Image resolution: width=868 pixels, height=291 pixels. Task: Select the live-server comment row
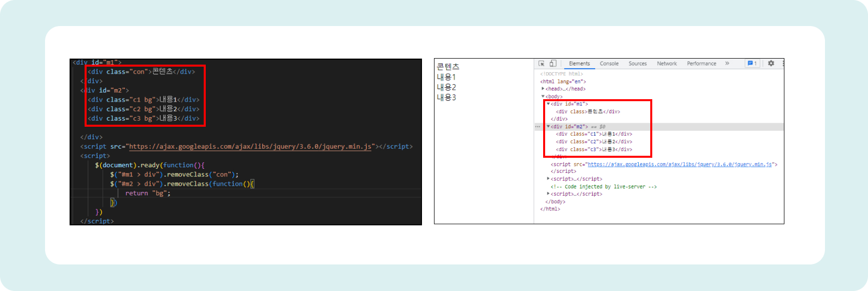[604, 186]
